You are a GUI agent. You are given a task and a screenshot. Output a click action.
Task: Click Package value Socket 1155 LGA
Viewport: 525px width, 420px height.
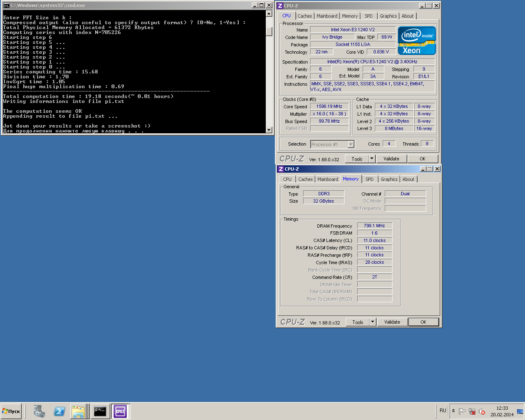353,44
